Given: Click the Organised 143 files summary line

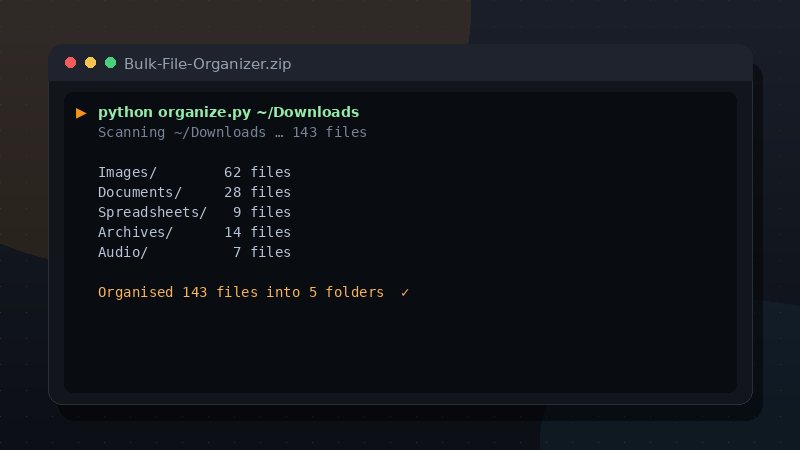Looking at the screenshot, I should point(241,292).
